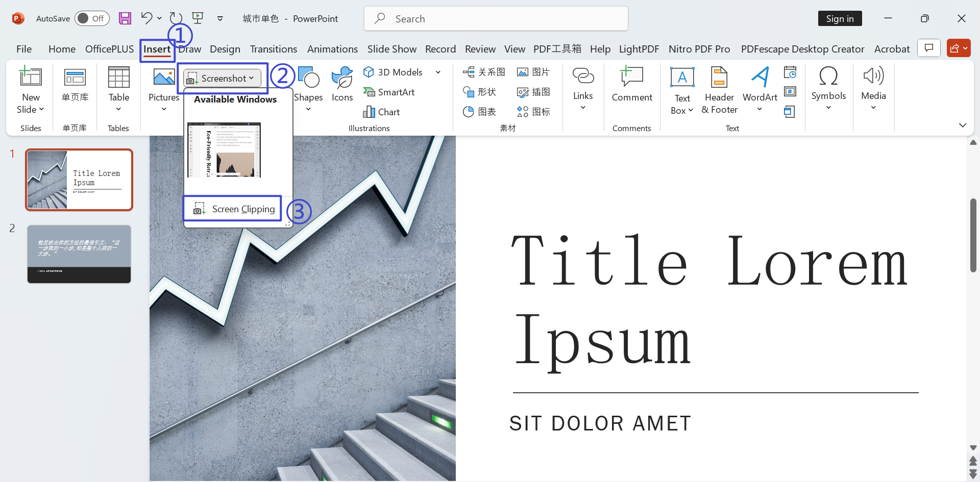The width and height of the screenshot is (980, 482).
Task: Click the Sign in button
Action: click(840, 18)
